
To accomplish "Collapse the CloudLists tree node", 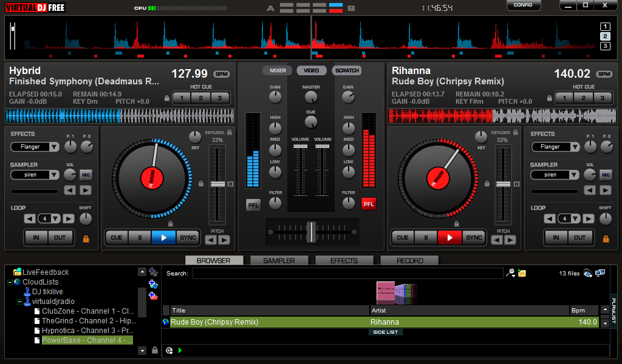I will pyautogui.click(x=10, y=283).
